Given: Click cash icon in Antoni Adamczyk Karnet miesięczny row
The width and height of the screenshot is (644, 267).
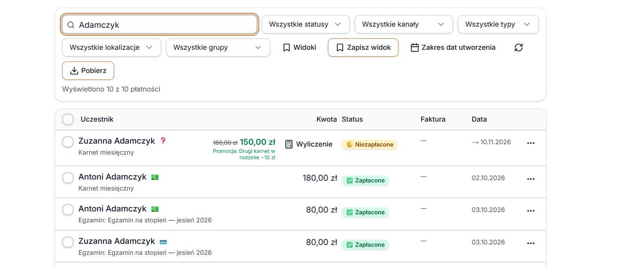Looking at the screenshot, I should tap(155, 177).
